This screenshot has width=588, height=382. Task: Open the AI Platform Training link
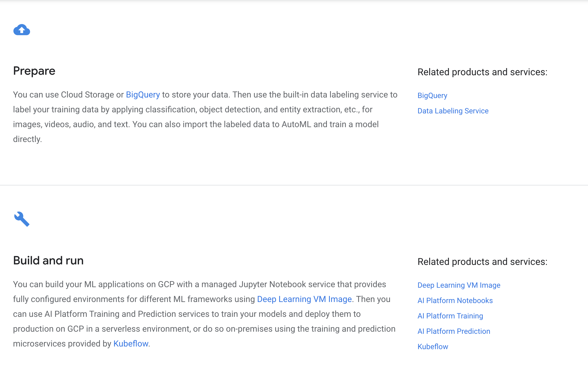click(x=450, y=316)
